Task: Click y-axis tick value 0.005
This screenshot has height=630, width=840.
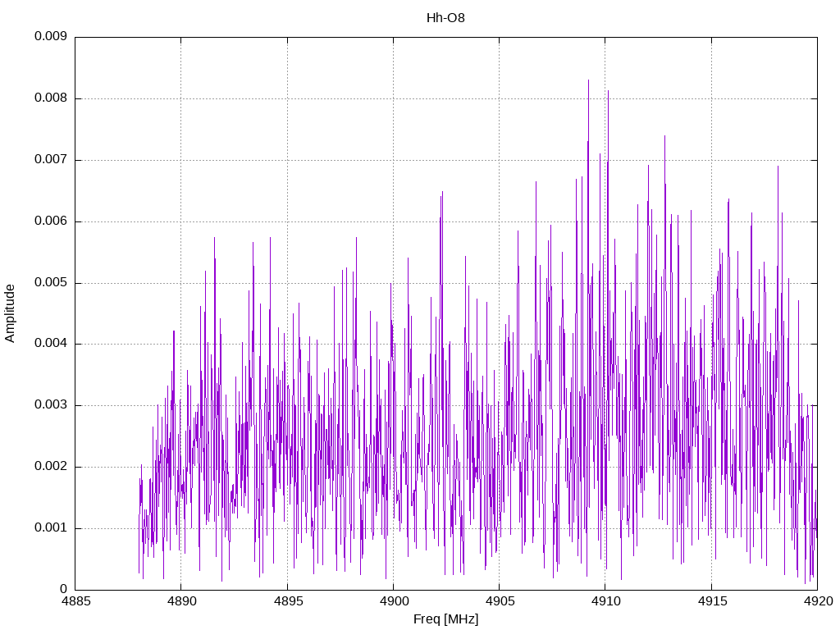Action: coord(51,282)
